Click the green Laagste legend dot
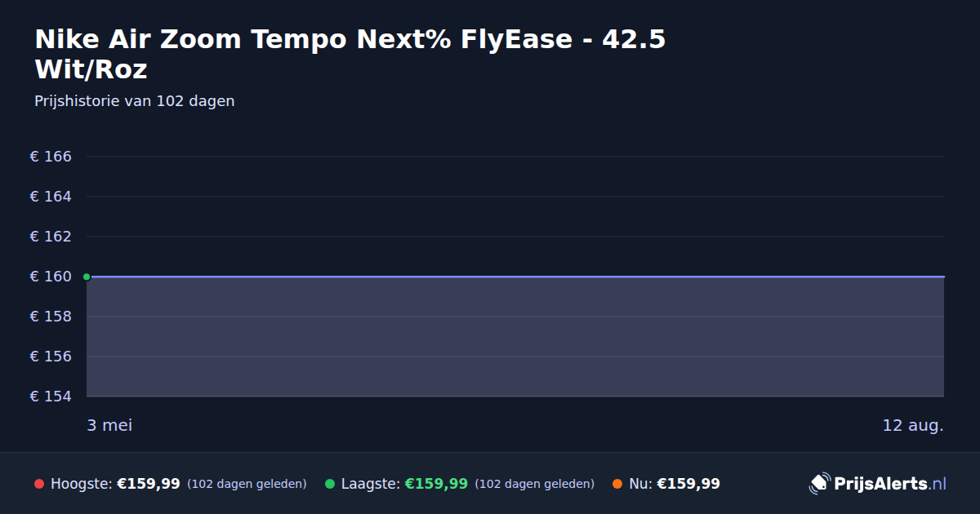The height and width of the screenshot is (514, 980). pos(330,484)
